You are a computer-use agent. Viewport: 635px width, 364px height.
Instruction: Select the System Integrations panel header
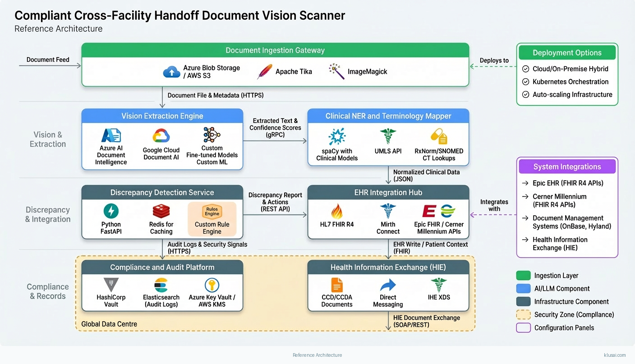[567, 167]
